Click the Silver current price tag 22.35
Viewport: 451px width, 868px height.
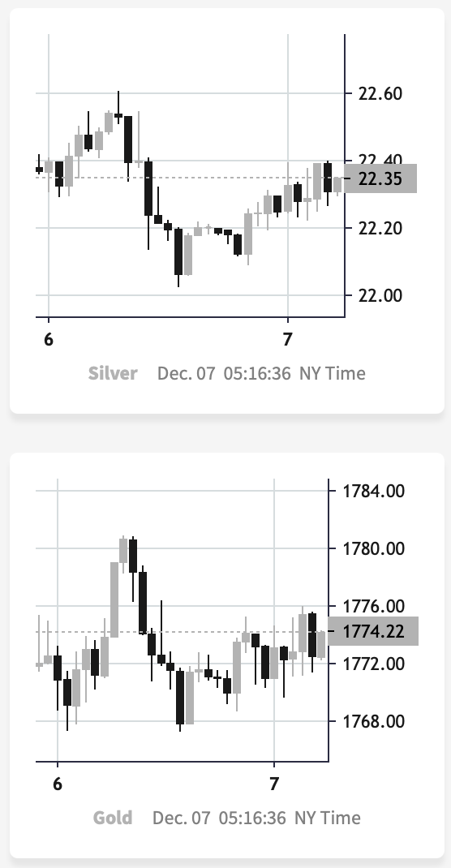(x=380, y=178)
